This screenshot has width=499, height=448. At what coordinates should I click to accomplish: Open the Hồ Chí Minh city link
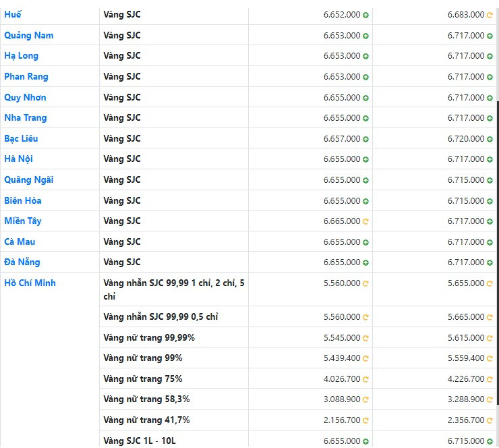click(x=30, y=283)
